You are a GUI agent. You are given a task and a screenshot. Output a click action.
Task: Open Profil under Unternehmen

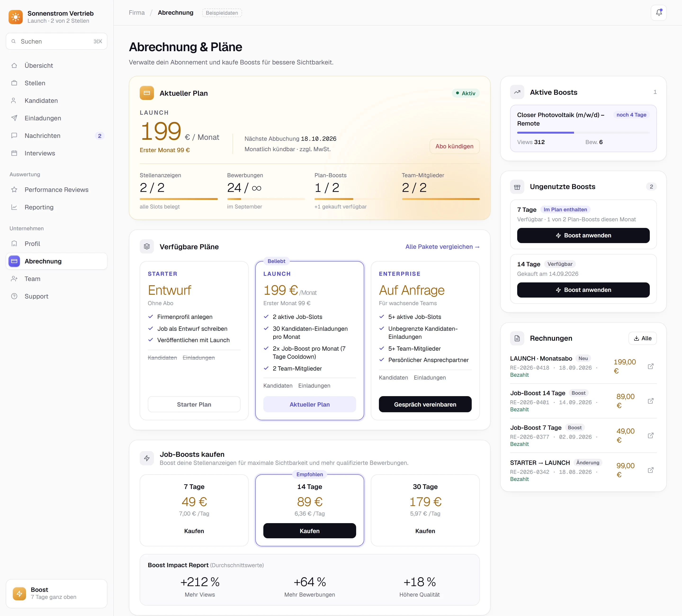pyautogui.click(x=57, y=244)
